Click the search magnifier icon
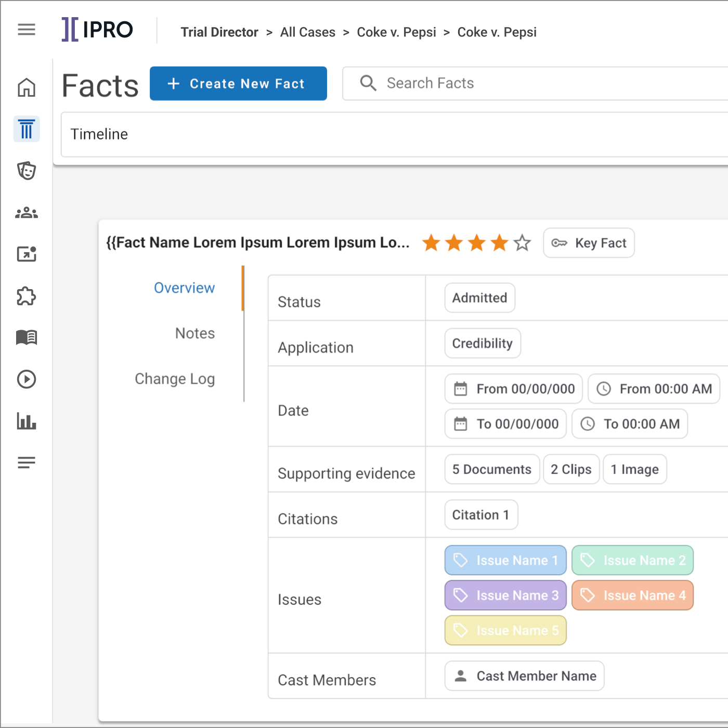Viewport: 728px width, 728px height. click(x=368, y=83)
